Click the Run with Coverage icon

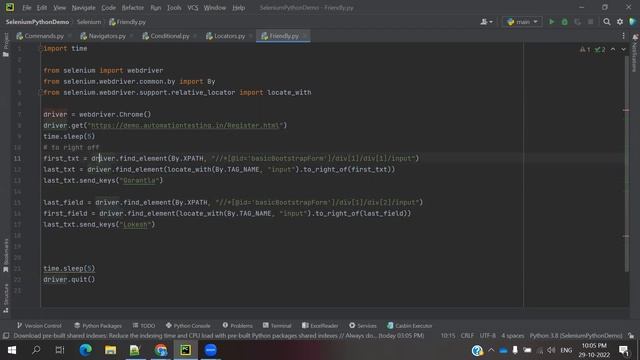coord(578,22)
